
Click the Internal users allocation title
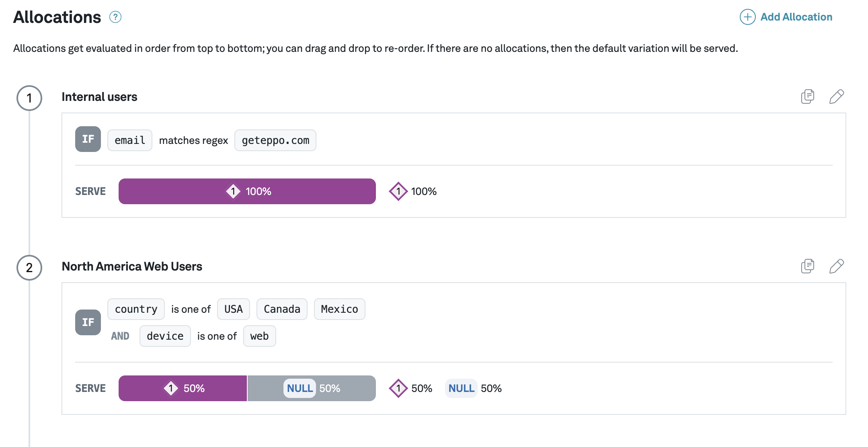pos(99,97)
